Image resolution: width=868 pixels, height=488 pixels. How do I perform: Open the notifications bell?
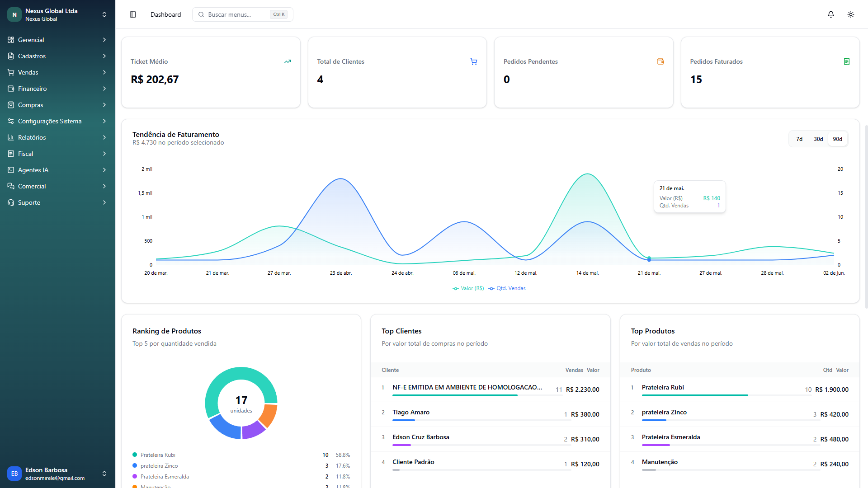[831, 14]
